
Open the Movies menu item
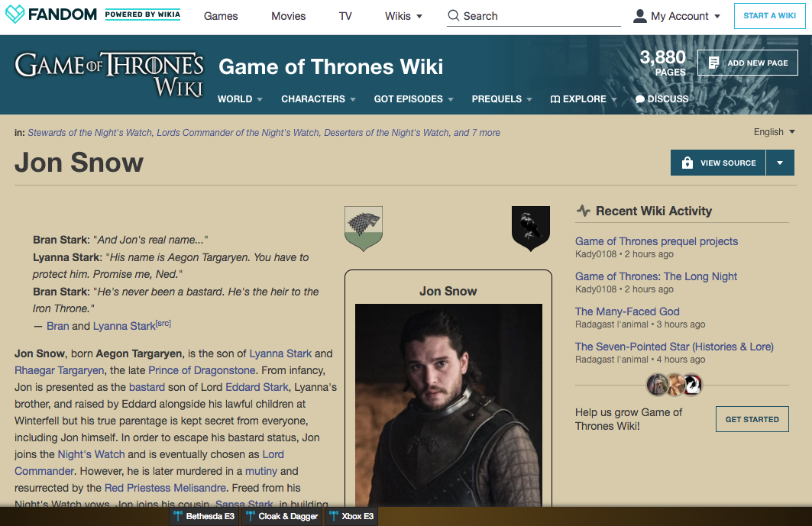coord(289,16)
